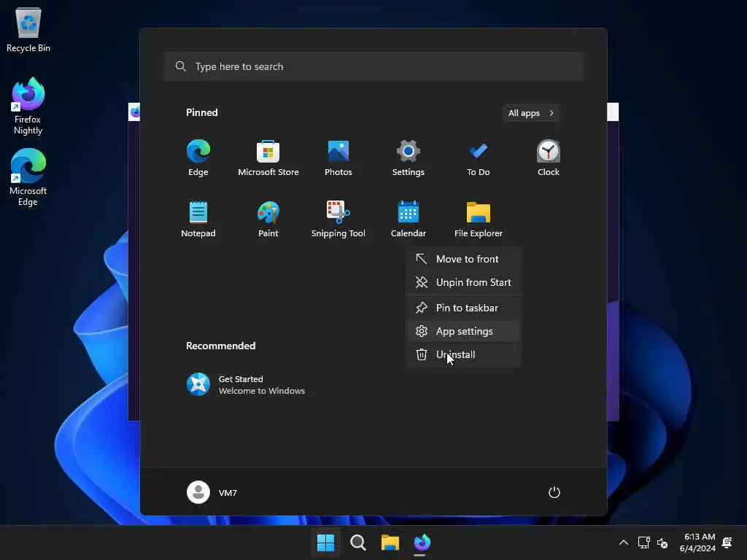This screenshot has width=747, height=560.
Task: Open App settings from context menu
Action: click(463, 332)
